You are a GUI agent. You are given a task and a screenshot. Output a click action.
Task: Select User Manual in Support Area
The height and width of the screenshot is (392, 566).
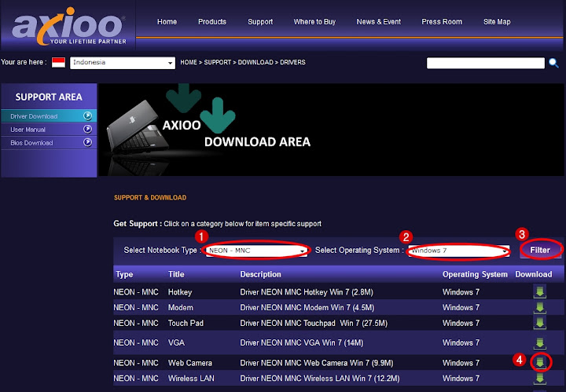pos(49,130)
